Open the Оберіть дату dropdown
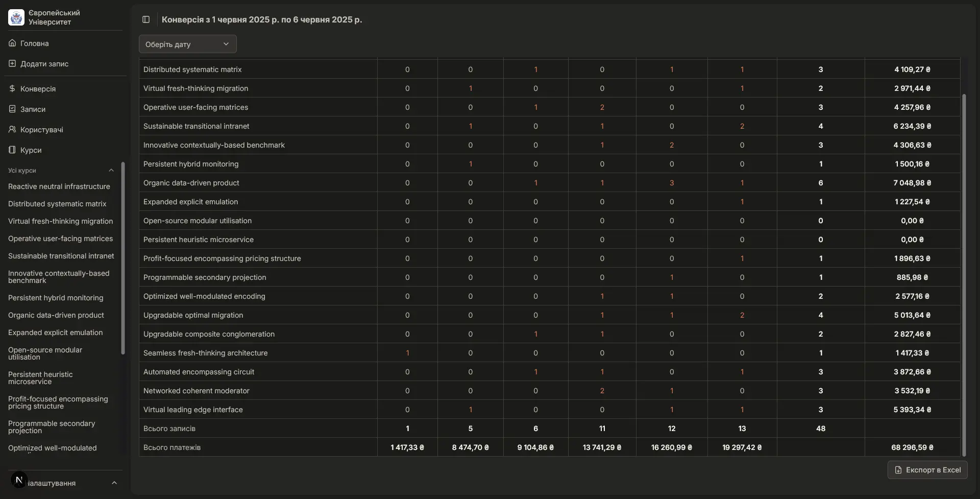980x499 pixels. [x=188, y=44]
